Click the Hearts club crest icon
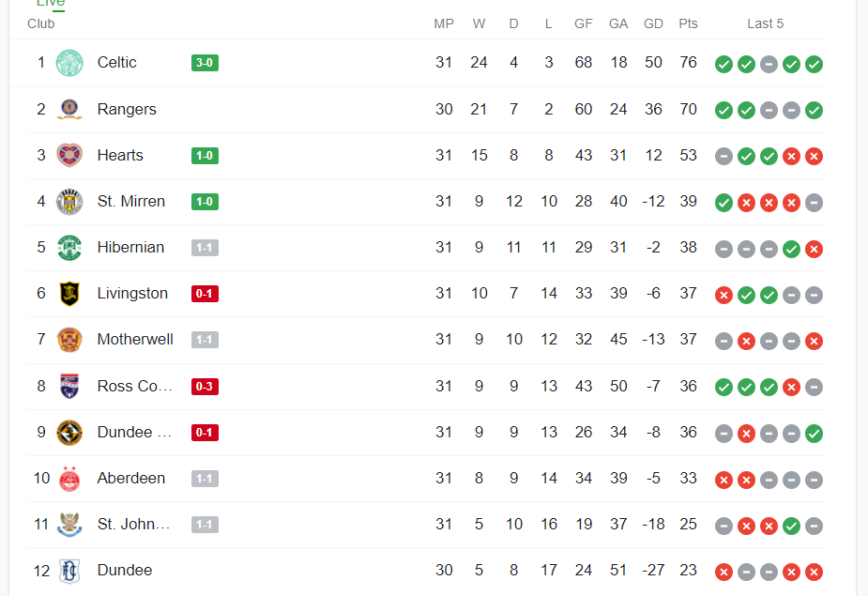The width and height of the screenshot is (868, 596). coord(69,155)
